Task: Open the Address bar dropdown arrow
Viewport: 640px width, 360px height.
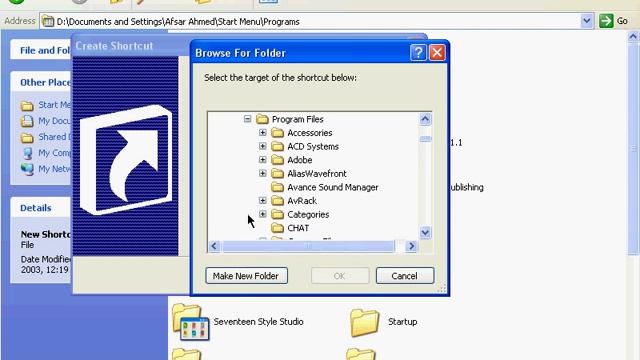Action: (x=587, y=21)
